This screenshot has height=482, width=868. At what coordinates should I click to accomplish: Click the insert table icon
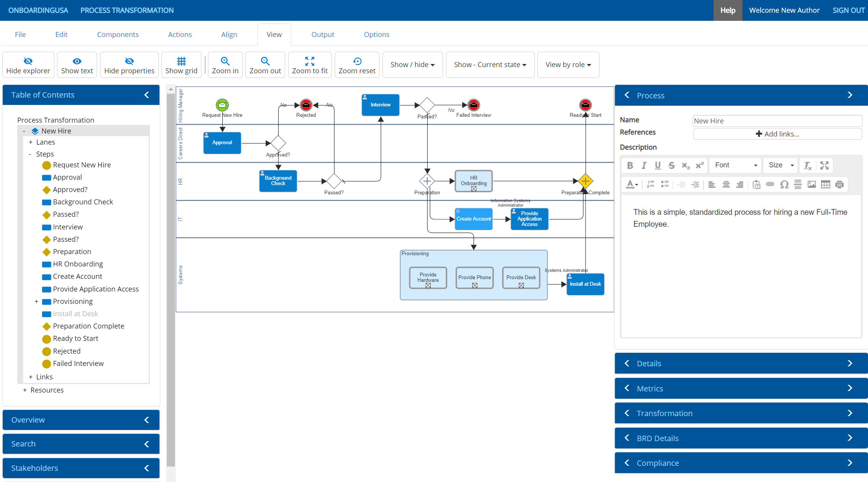[825, 185]
